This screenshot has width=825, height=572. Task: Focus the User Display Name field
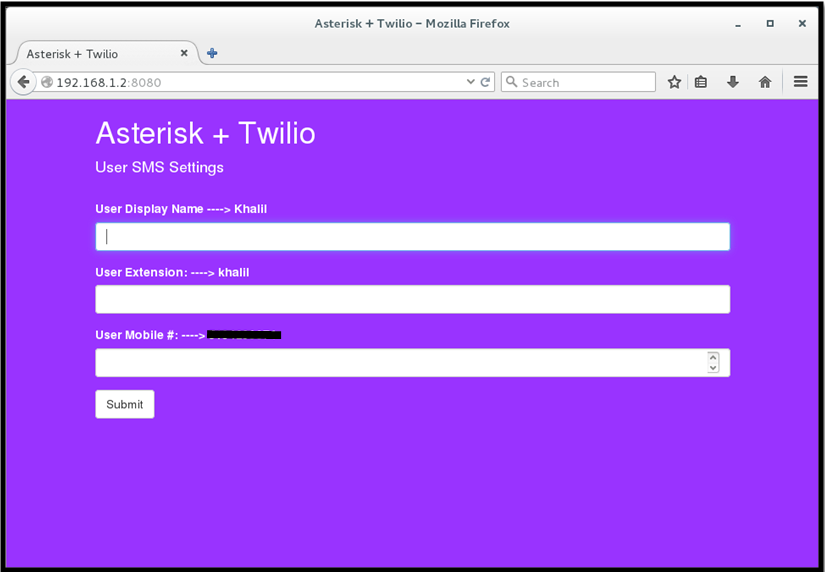[412, 236]
